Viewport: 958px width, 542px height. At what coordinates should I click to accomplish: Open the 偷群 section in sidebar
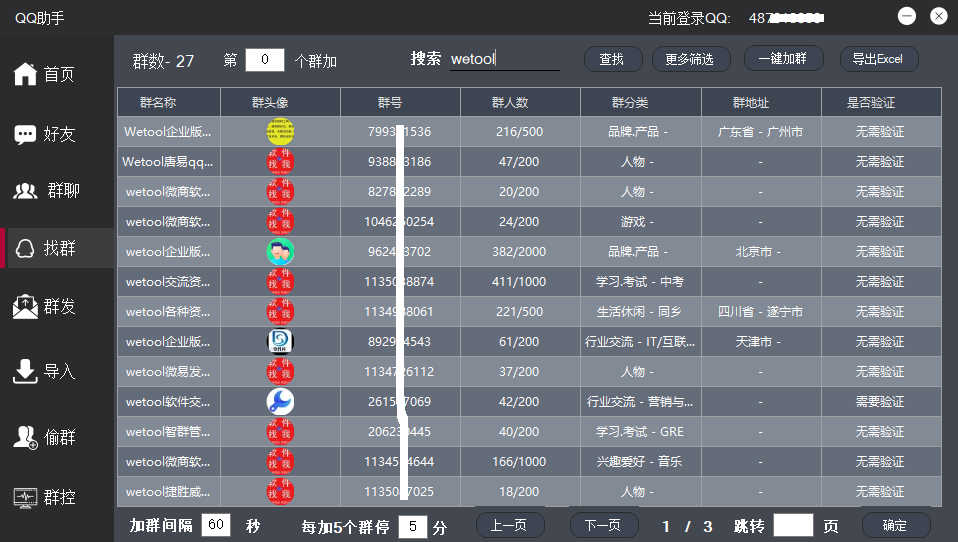coord(44,437)
